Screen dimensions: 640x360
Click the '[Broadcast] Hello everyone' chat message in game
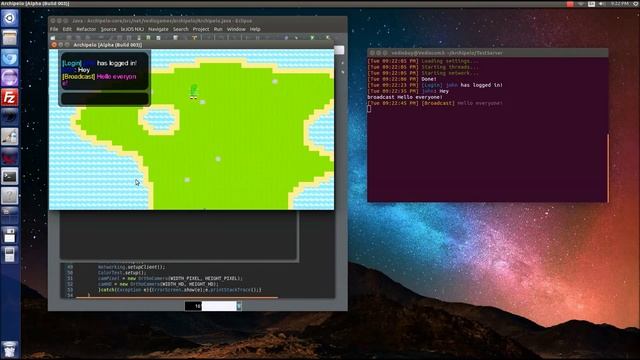point(99,80)
